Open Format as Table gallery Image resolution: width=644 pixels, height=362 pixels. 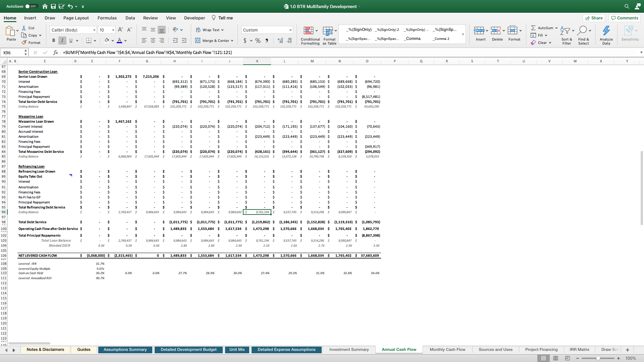click(329, 36)
